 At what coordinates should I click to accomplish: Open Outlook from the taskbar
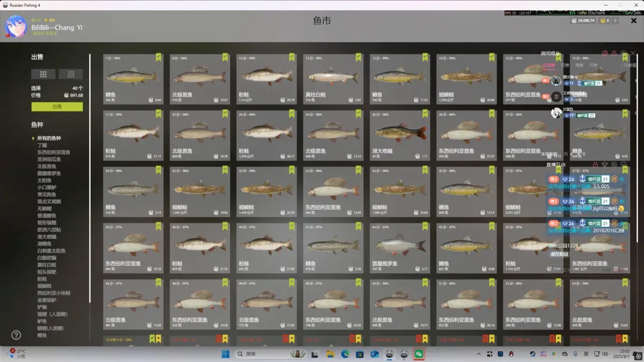coord(375,354)
